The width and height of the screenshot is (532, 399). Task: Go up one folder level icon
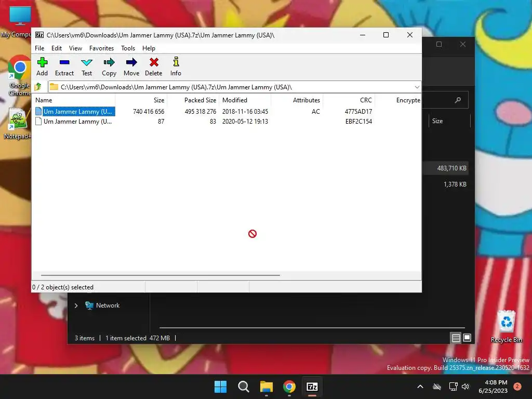tap(38, 87)
